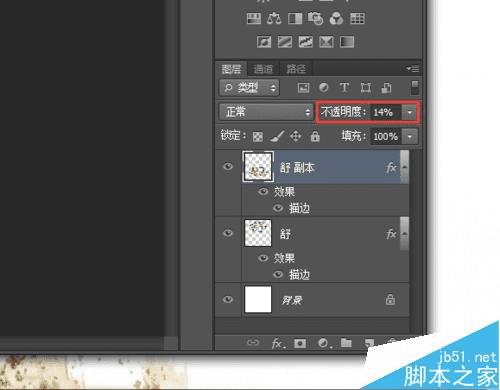Click 效果 row under 舒 layer
Viewport: 500px width, 390px height.
[284, 258]
